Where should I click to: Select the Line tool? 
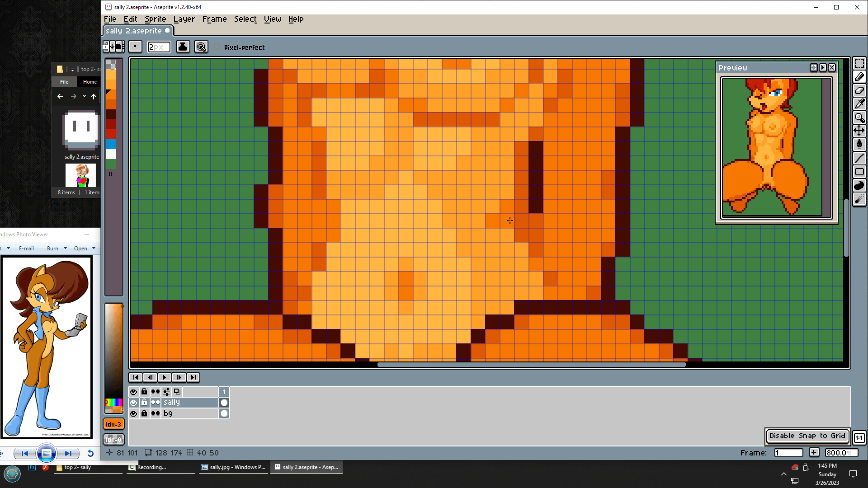click(x=859, y=158)
